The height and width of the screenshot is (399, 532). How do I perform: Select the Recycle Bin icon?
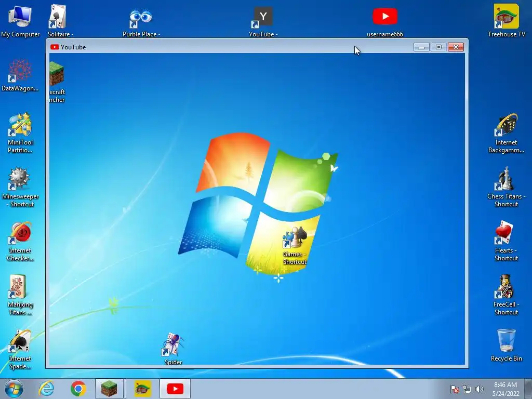click(506, 345)
